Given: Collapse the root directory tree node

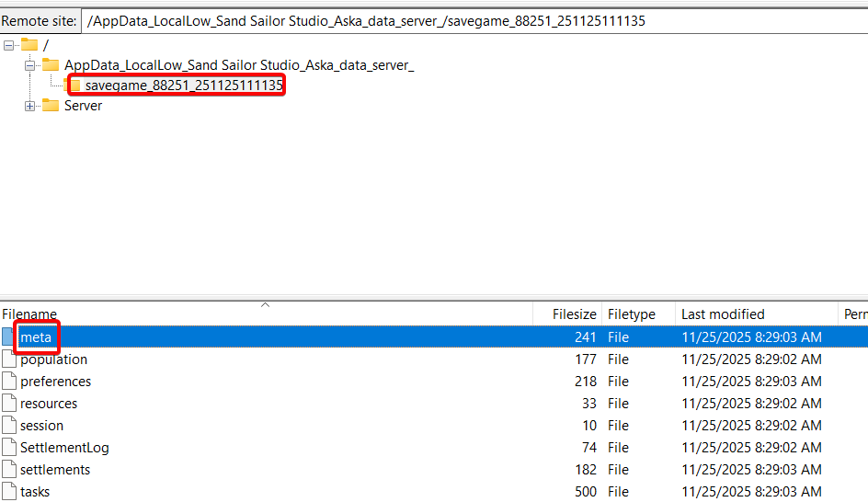Looking at the screenshot, I should pos(9,45).
